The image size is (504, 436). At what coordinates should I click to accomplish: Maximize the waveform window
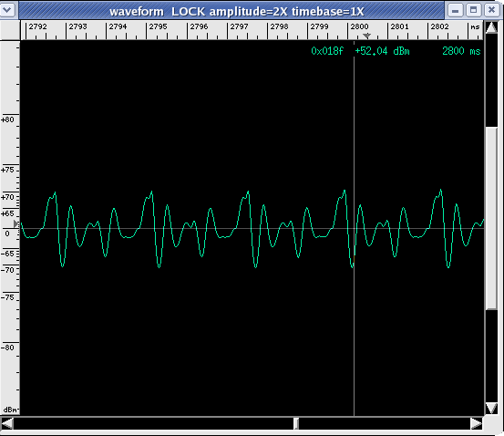click(x=473, y=10)
